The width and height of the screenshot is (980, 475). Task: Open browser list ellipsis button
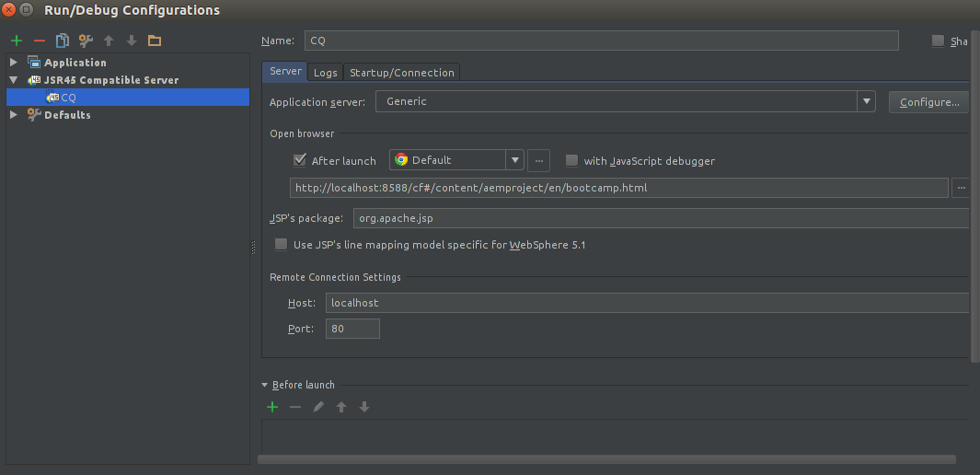(x=538, y=160)
